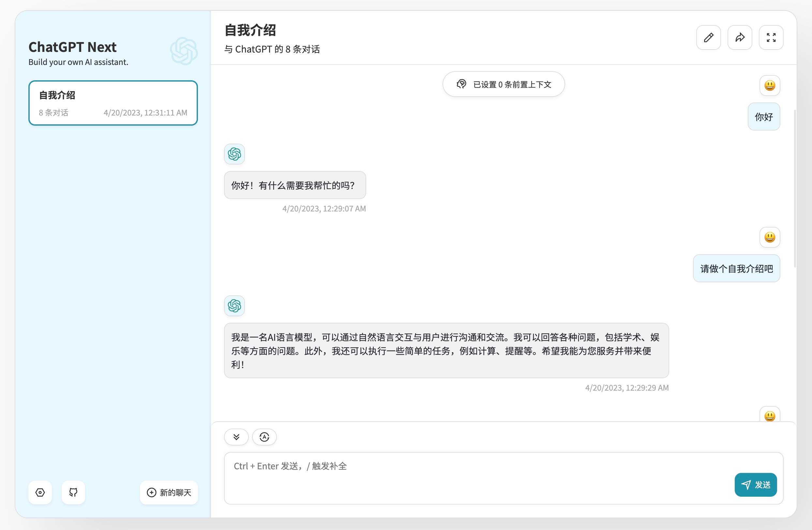812x530 pixels.
Task: Click the timestamp 12:29:29 AM
Action: [x=627, y=388]
